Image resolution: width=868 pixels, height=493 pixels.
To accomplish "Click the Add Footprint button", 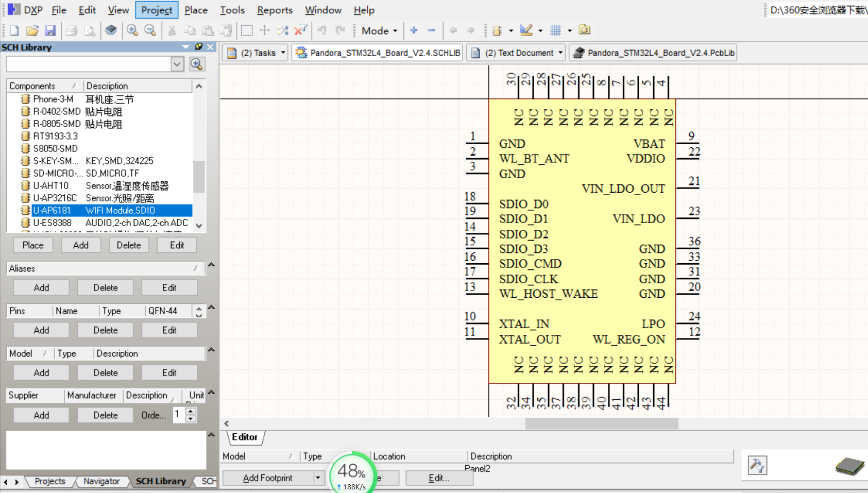I will pyautogui.click(x=267, y=478).
